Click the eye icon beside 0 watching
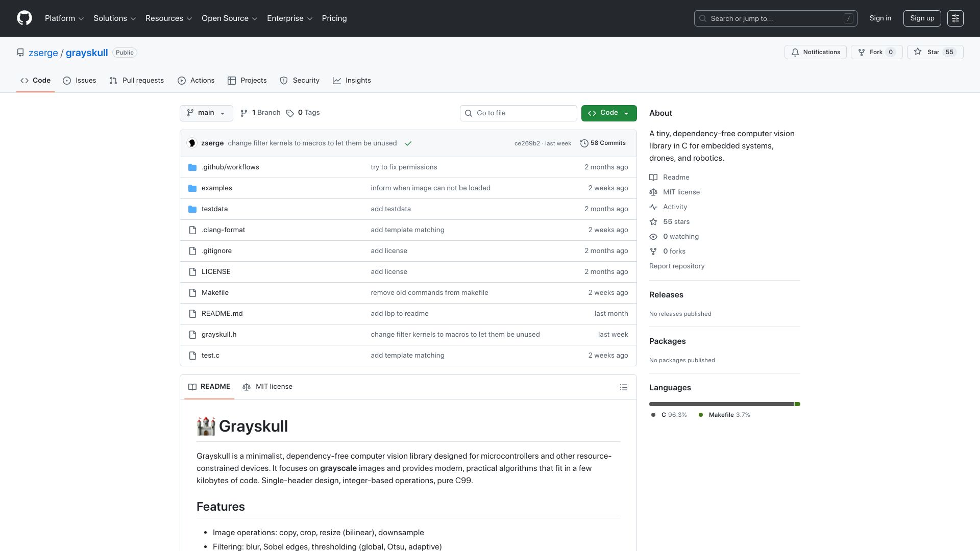 coord(653,237)
